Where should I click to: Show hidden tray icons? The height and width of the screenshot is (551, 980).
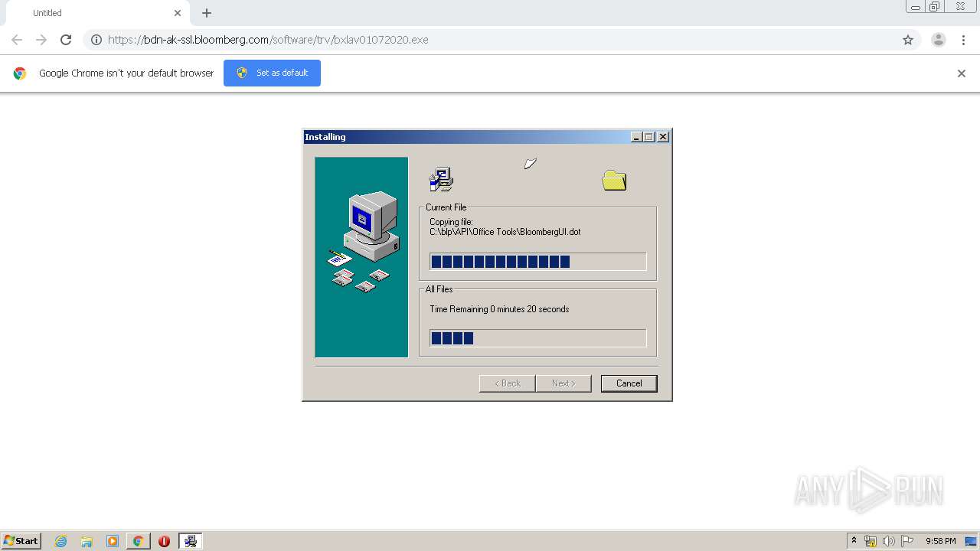tap(854, 541)
